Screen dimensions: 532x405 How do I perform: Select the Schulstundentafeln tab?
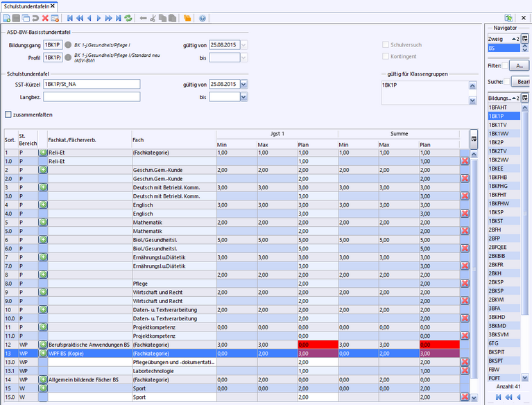27,6
